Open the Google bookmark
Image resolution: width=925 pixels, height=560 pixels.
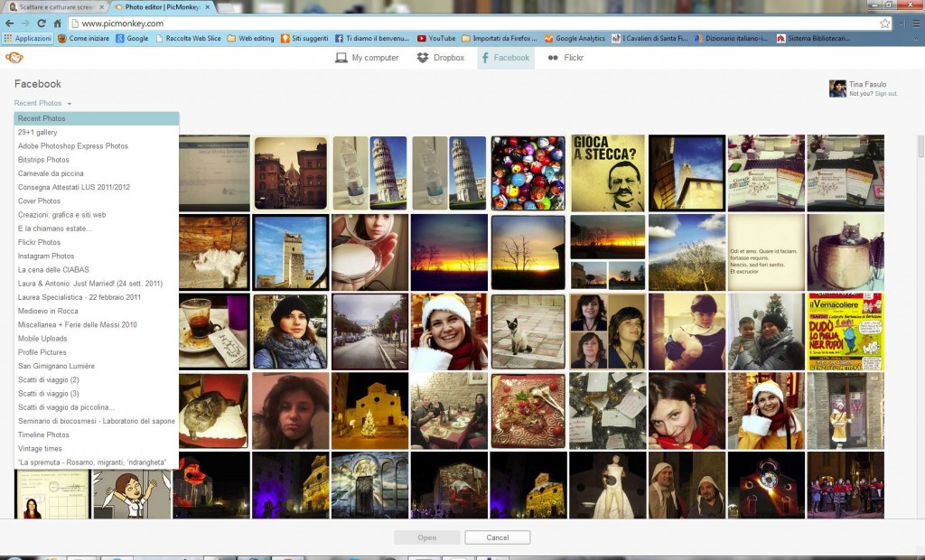tap(132, 38)
